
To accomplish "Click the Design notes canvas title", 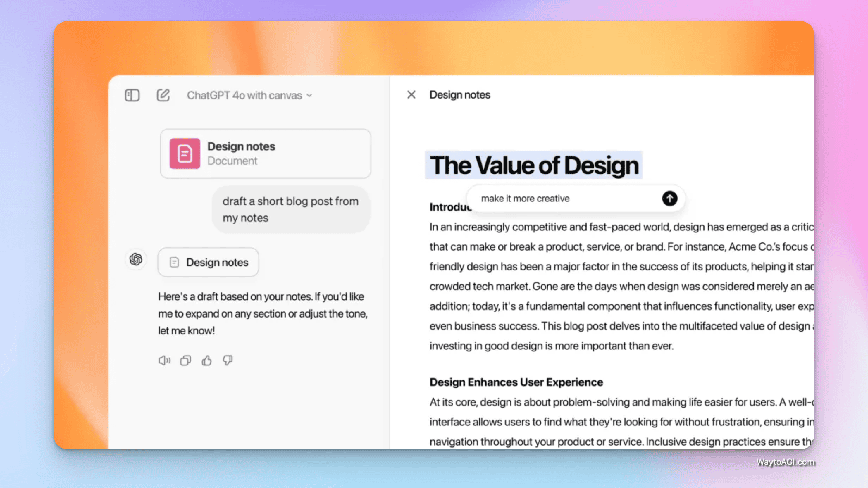I will pyautogui.click(x=460, y=95).
